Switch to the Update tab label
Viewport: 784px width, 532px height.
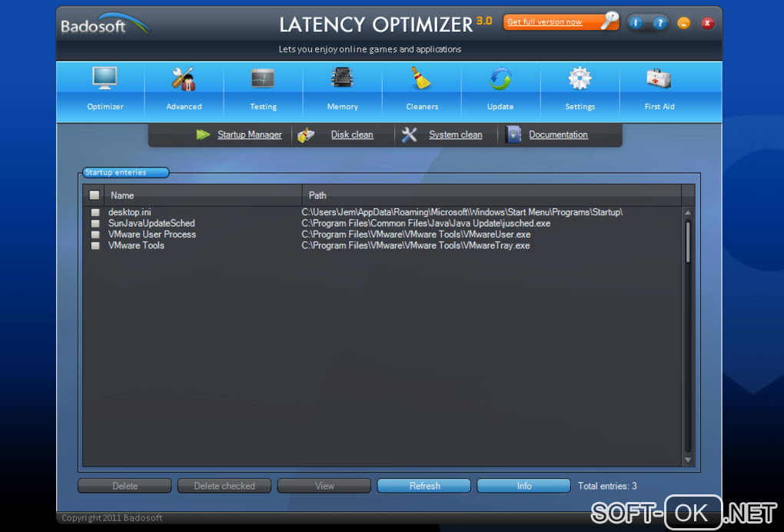(x=500, y=107)
